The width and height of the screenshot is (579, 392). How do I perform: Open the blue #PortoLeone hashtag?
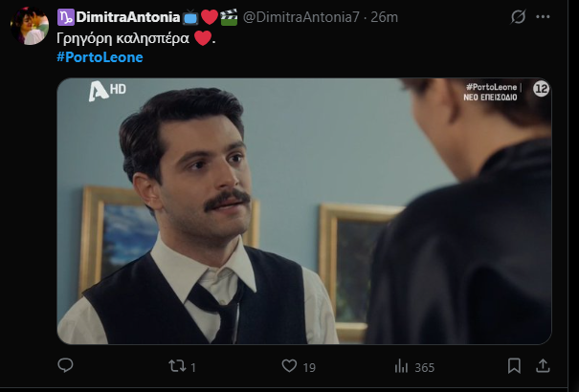click(x=99, y=57)
